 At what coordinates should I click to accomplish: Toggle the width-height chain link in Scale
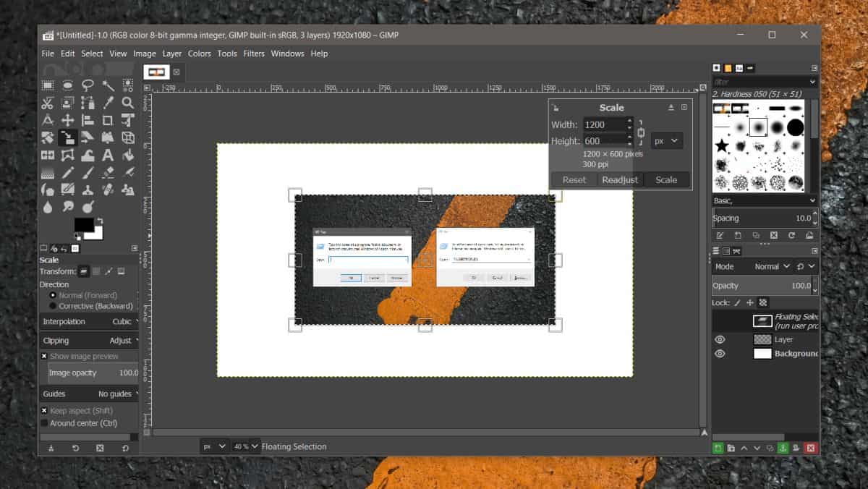click(x=641, y=133)
